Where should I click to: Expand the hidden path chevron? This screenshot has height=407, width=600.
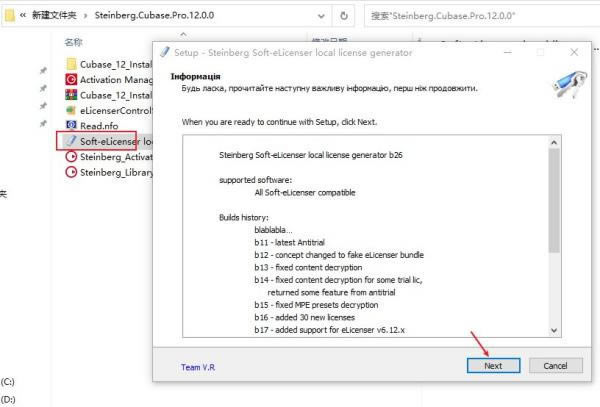pos(23,15)
